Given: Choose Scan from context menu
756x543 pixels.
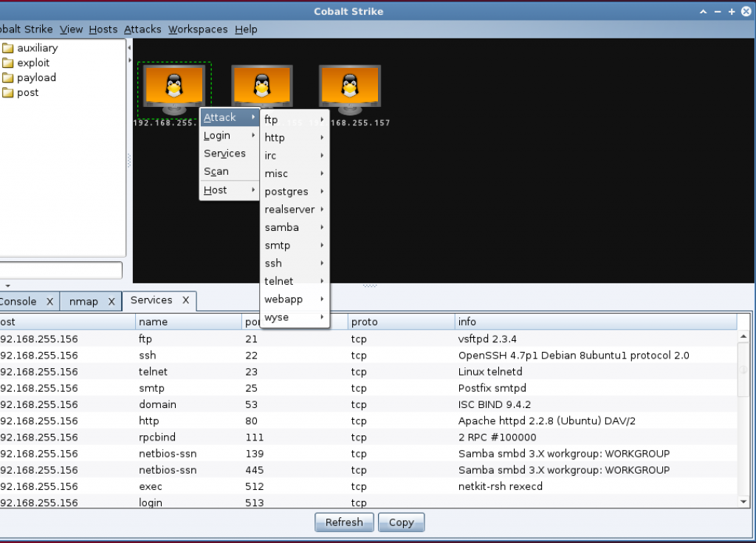Looking at the screenshot, I should click(x=216, y=171).
